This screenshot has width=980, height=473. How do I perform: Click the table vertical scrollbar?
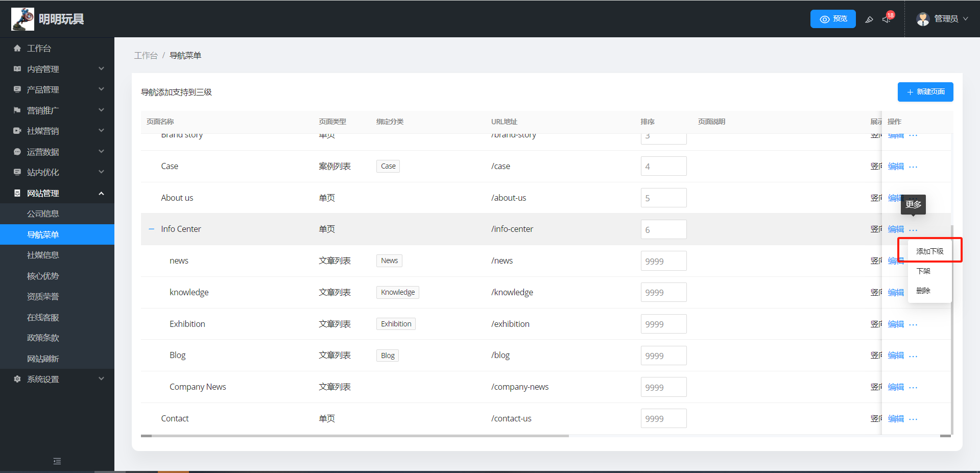tap(951, 330)
